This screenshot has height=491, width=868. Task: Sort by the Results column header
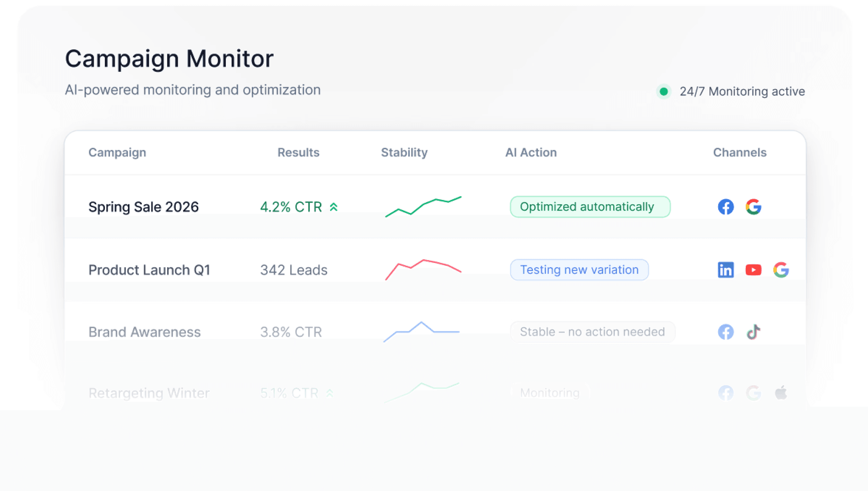(298, 152)
